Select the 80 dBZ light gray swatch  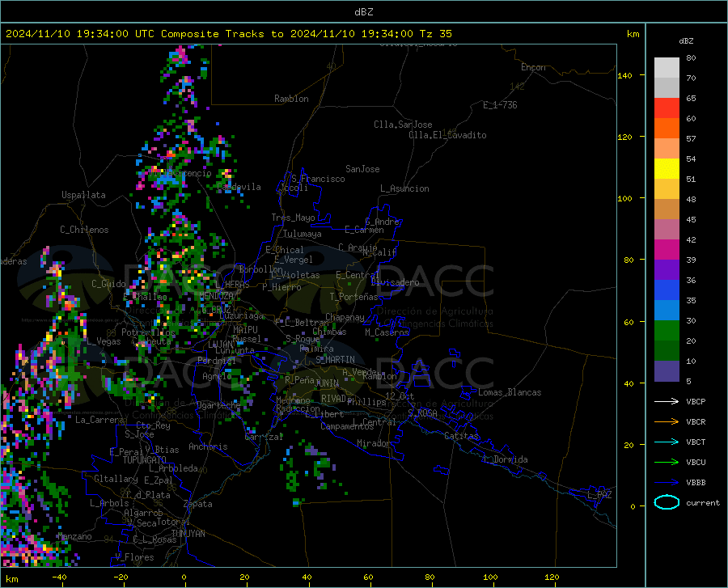point(667,68)
